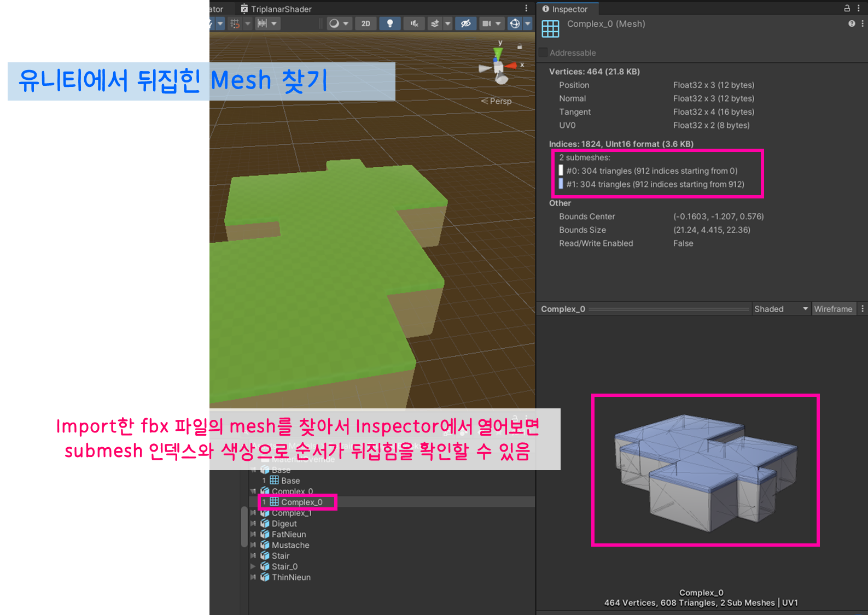
Task: Expand the Stair_0 asset
Action: 253,566
